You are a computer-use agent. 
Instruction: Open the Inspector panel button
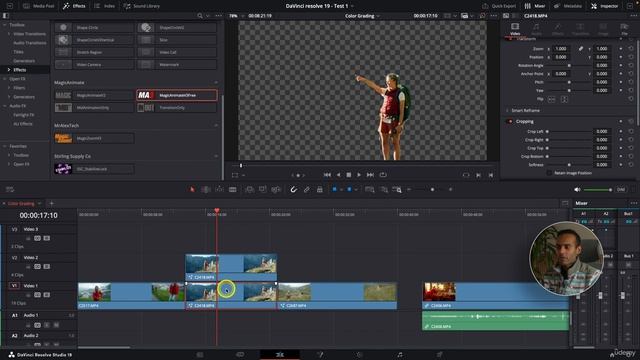click(604, 6)
